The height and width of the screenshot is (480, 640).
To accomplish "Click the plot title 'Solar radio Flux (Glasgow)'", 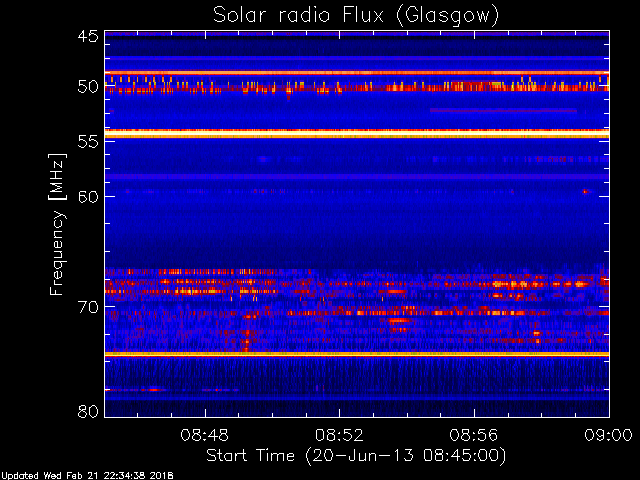I will (356, 16).
